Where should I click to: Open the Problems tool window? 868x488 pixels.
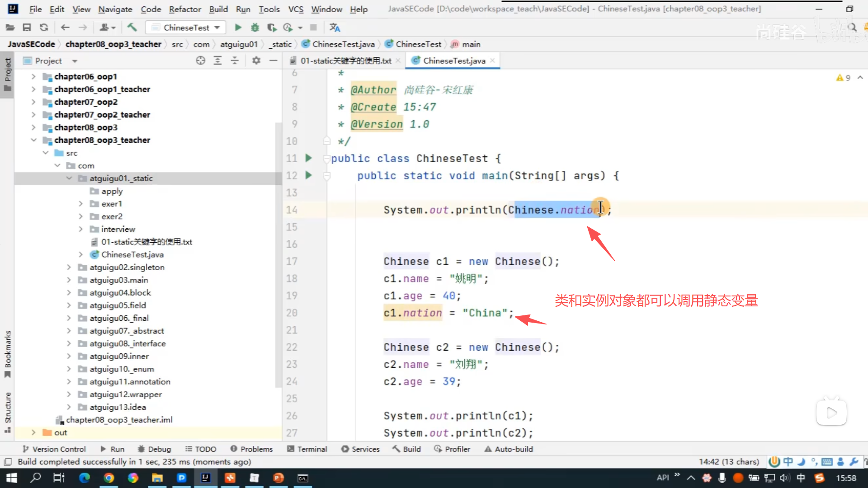(251, 449)
